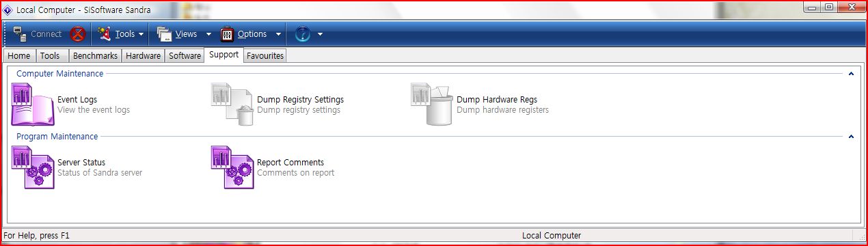Open Dump Registry Settings icon

coord(232,105)
